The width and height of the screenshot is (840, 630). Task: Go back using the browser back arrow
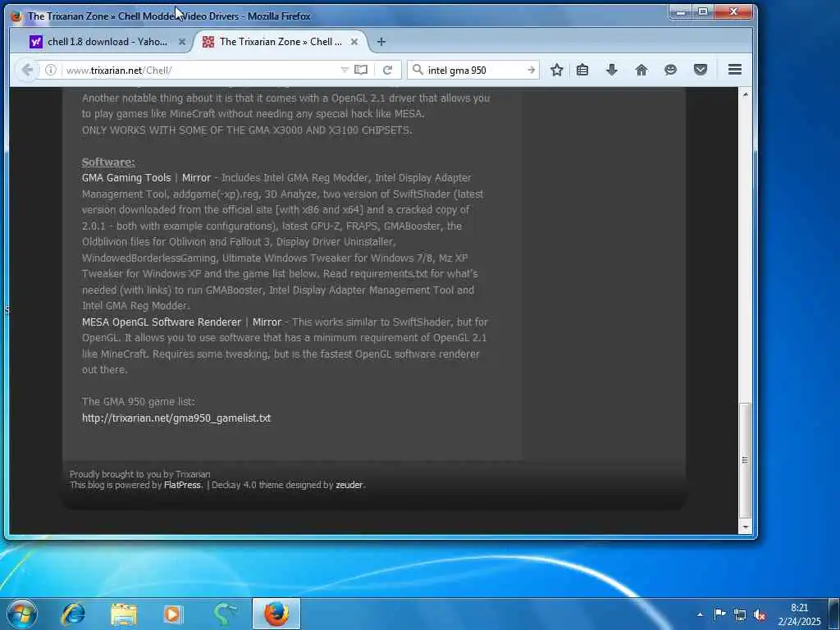[27, 70]
